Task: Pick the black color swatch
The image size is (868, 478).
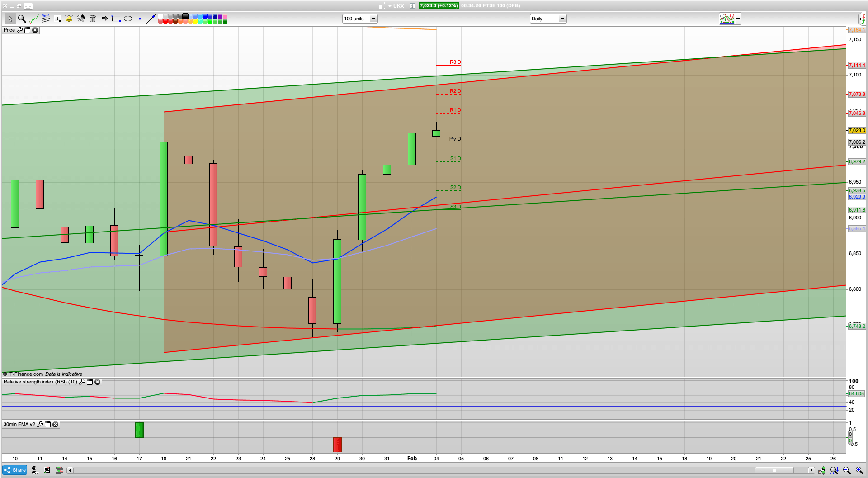Action: (x=185, y=16)
